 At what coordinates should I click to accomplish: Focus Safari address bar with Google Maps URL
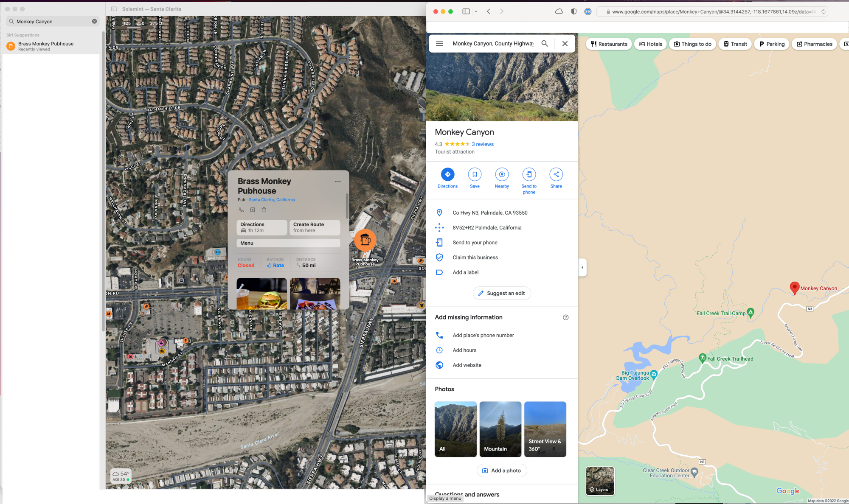point(712,11)
